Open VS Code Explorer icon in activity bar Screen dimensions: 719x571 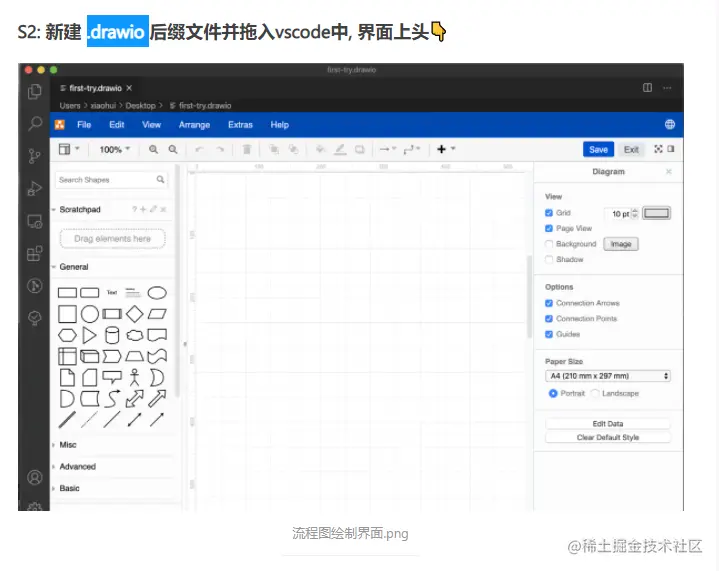click(34, 91)
